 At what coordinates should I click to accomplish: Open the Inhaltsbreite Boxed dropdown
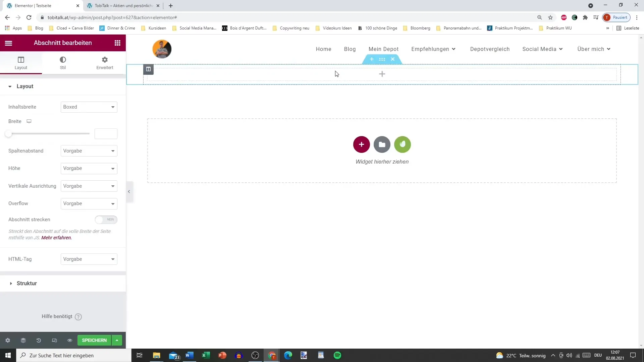[x=89, y=107]
